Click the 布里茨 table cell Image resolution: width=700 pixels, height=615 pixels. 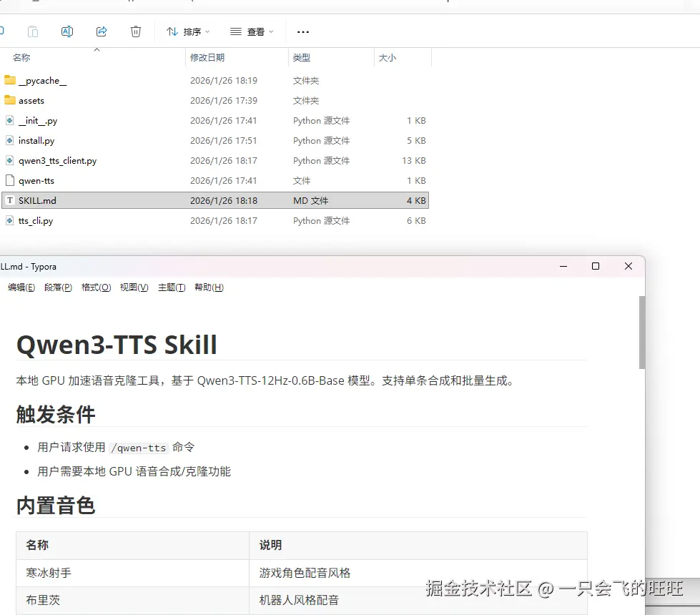click(132, 600)
